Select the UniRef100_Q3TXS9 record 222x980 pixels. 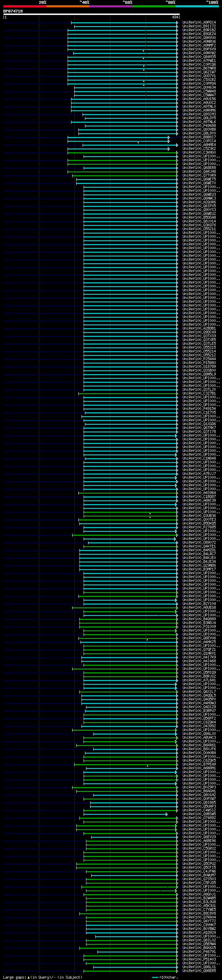[199, 336]
